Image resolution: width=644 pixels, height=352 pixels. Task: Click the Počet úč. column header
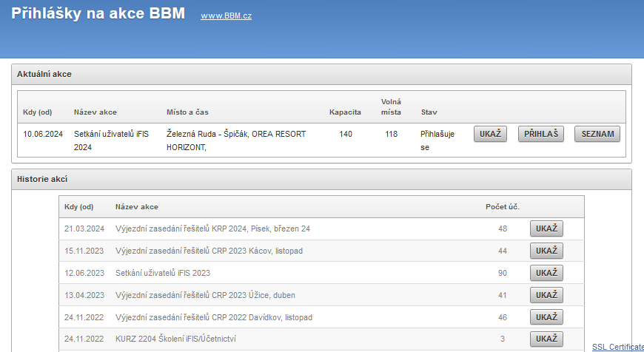tap(503, 207)
